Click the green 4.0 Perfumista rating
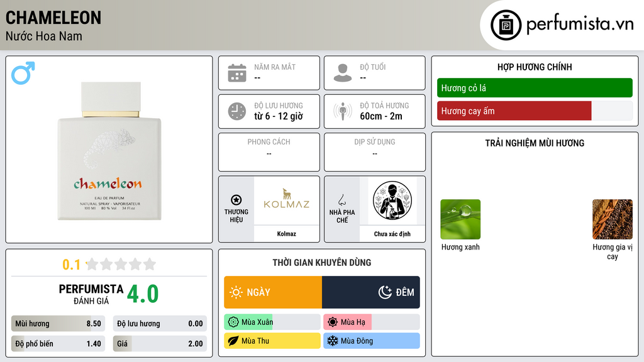 143,294
